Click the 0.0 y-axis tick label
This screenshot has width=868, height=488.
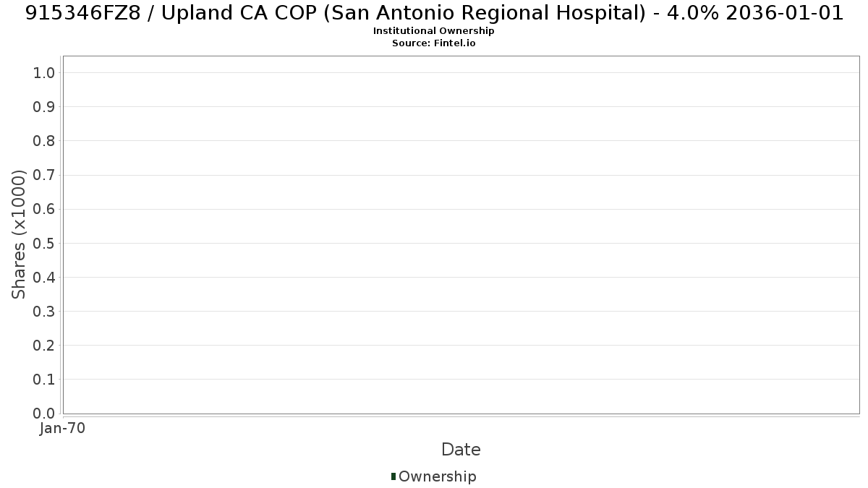pos(44,413)
